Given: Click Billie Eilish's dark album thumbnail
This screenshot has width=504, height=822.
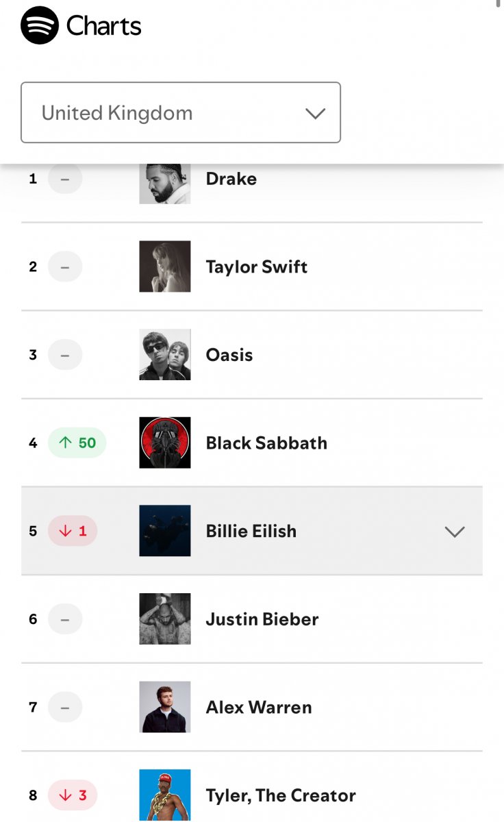Looking at the screenshot, I should pos(165,531).
